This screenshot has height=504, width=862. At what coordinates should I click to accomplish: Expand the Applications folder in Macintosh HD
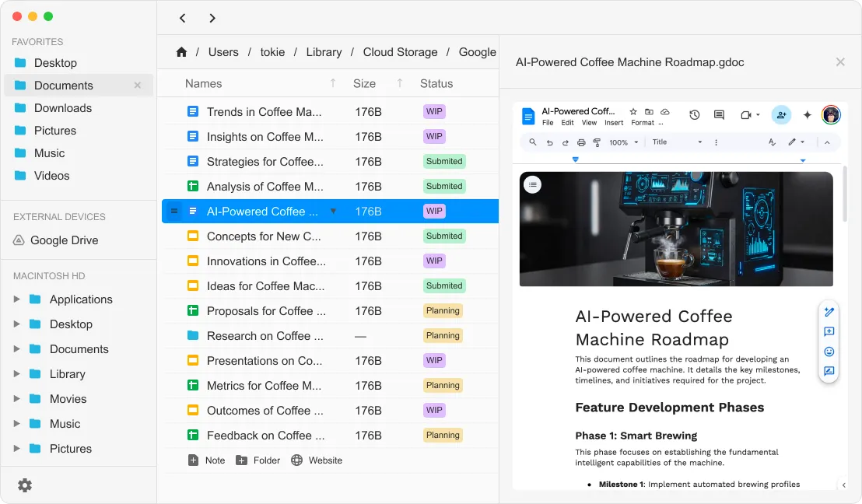pos(17,299)
